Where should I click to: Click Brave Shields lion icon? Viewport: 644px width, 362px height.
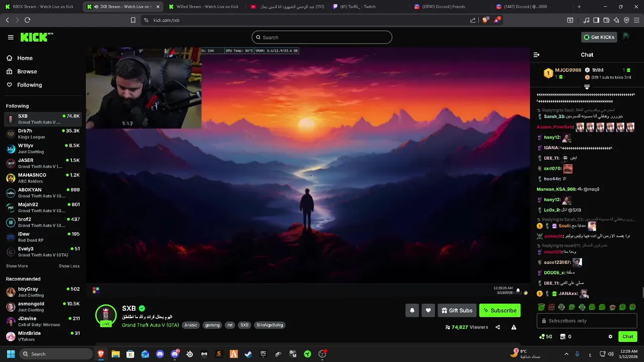pyautogui.click(x=485, y=20)
